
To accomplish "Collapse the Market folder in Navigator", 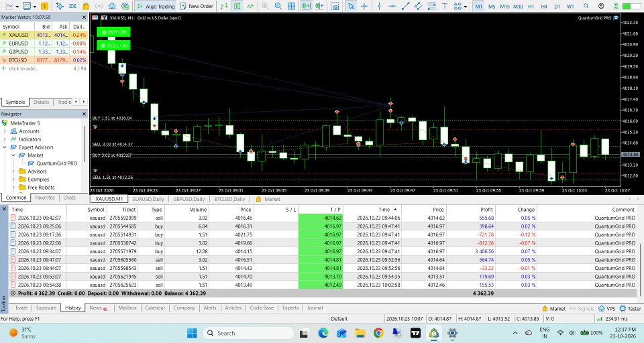I will click(x=13, y=155).
